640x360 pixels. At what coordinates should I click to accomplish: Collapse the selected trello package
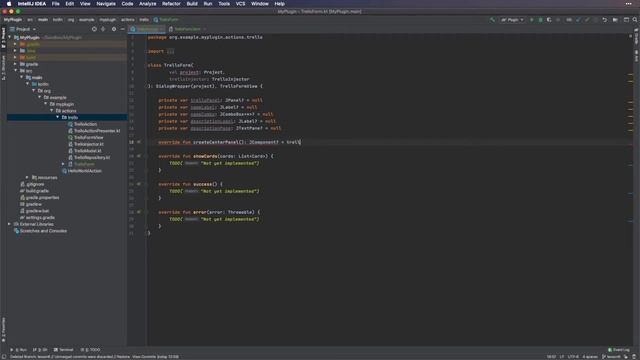(58, 117)
